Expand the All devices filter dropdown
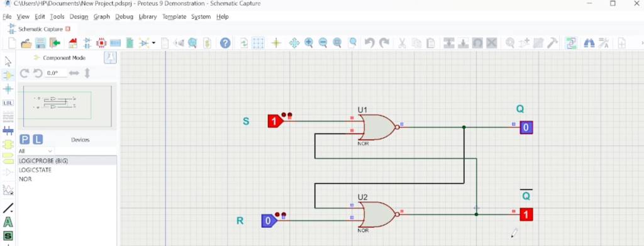 point(36,151)
